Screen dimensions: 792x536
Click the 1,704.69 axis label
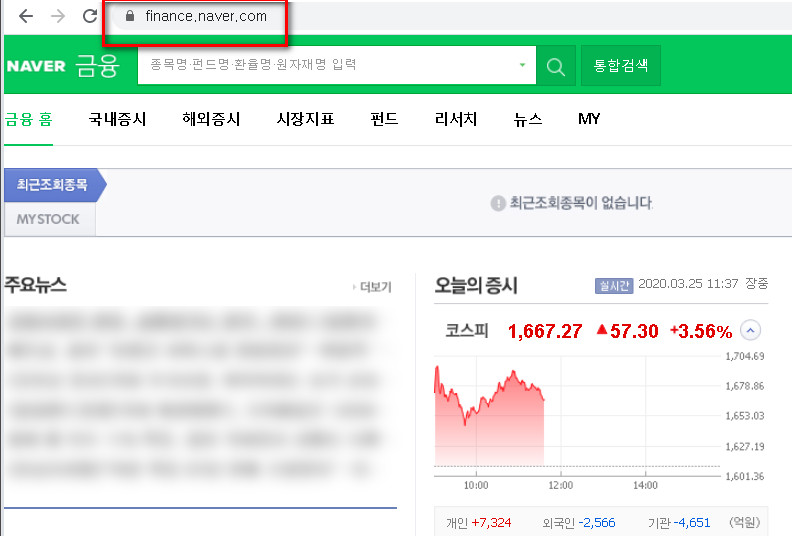[745, 356]
